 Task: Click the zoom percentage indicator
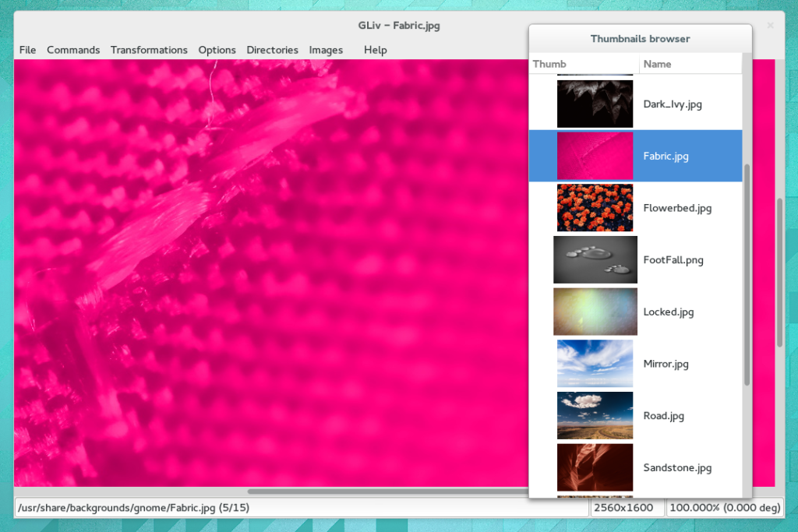pos(725,507)
